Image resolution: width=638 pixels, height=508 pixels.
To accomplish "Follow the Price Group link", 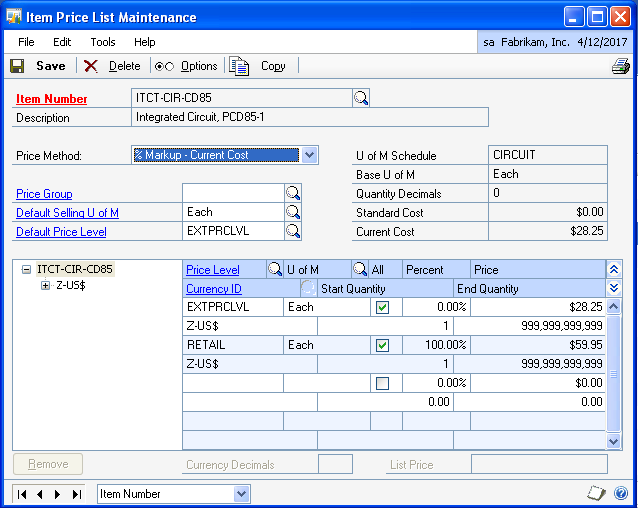I will click(44, 194).
